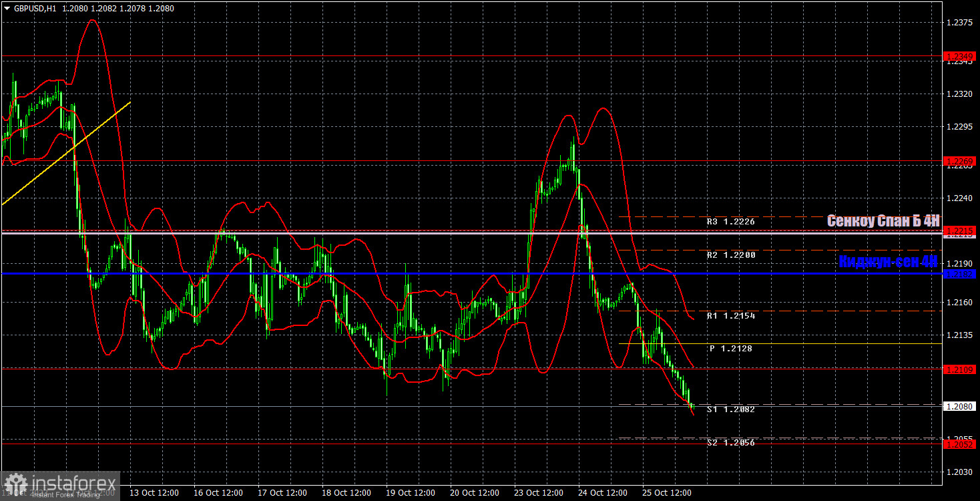Click the 1.2240 price axis value
This screenshot has width=980, height=501.
pos(959,198)
